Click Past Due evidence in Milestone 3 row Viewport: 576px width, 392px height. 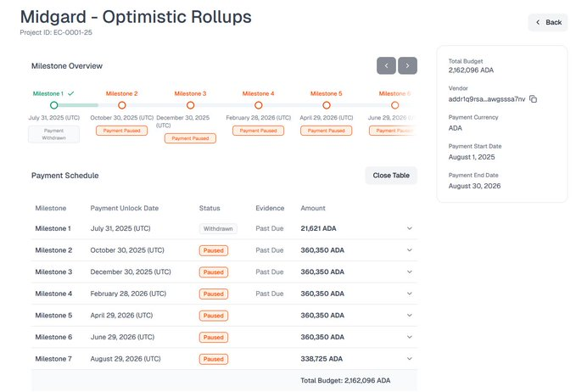coord(270,272)
